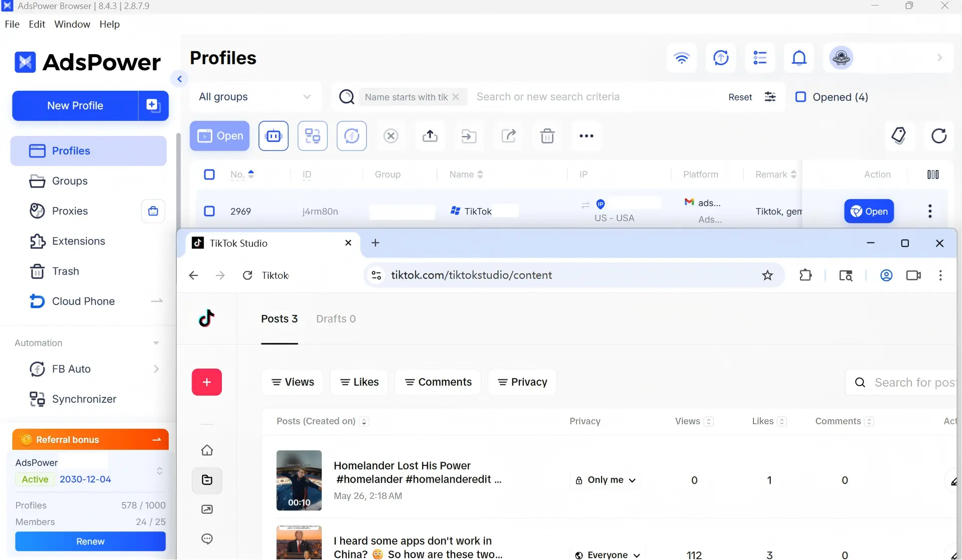The width and height of the screenshot is (962, 560).
Task: Enable the Opened (4) filter checkbox
Action: [x=801, y=97]
